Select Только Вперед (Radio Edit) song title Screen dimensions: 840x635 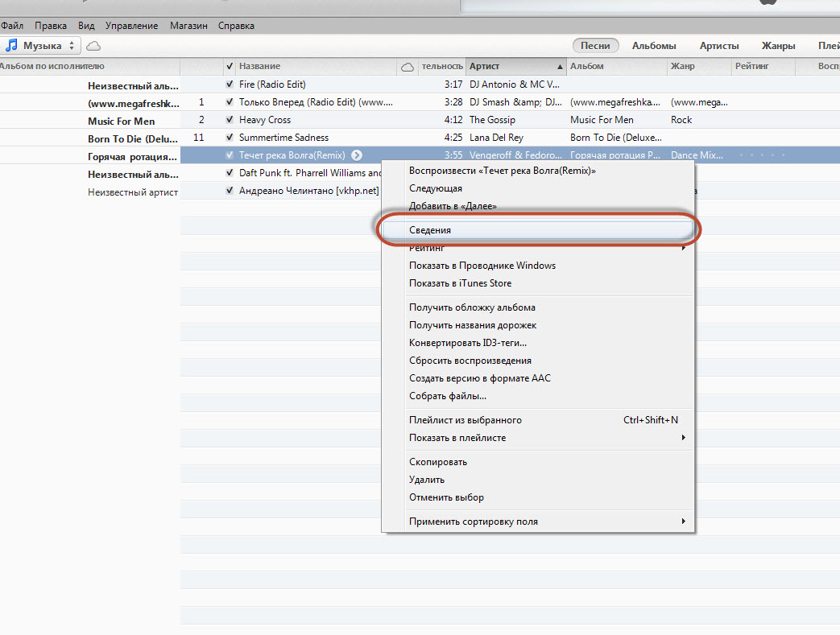(316, 101)
